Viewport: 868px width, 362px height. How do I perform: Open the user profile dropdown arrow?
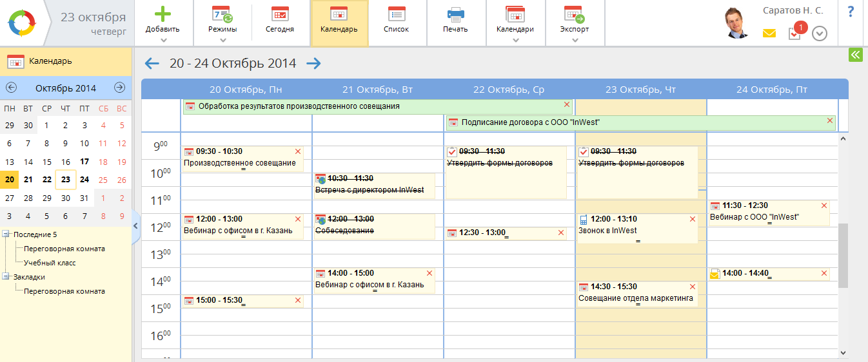coord(819,33)
